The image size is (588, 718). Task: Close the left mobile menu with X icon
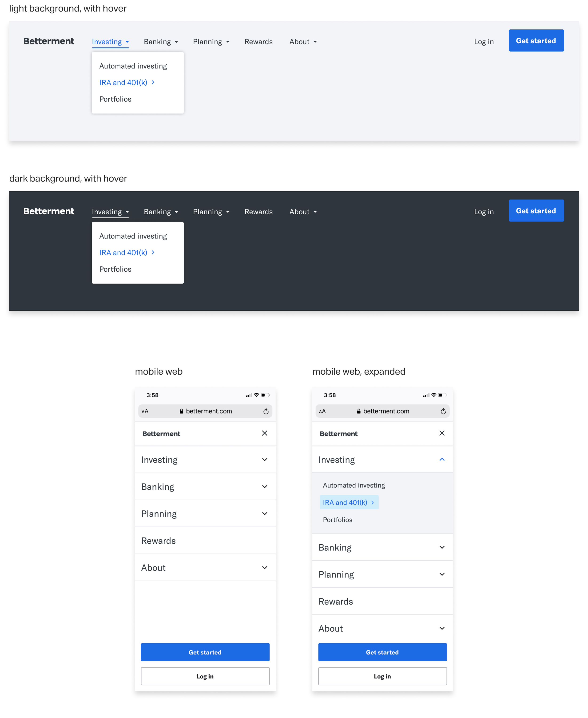265,433
